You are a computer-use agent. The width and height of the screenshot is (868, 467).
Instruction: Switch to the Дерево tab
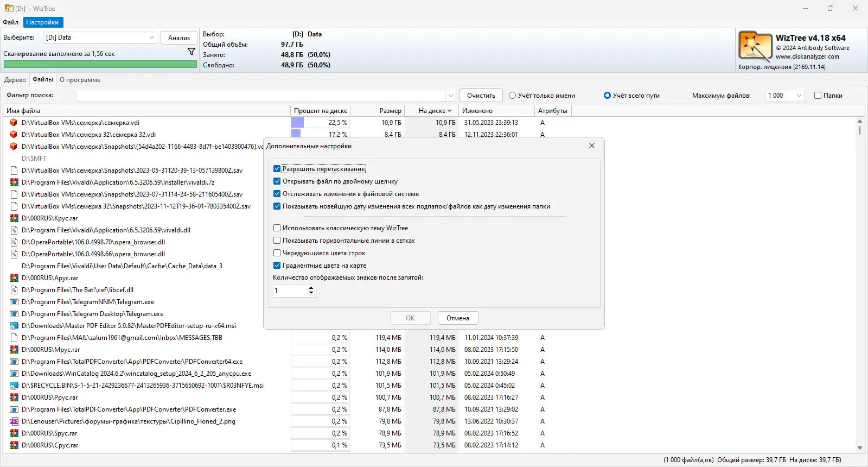point(15,80)
